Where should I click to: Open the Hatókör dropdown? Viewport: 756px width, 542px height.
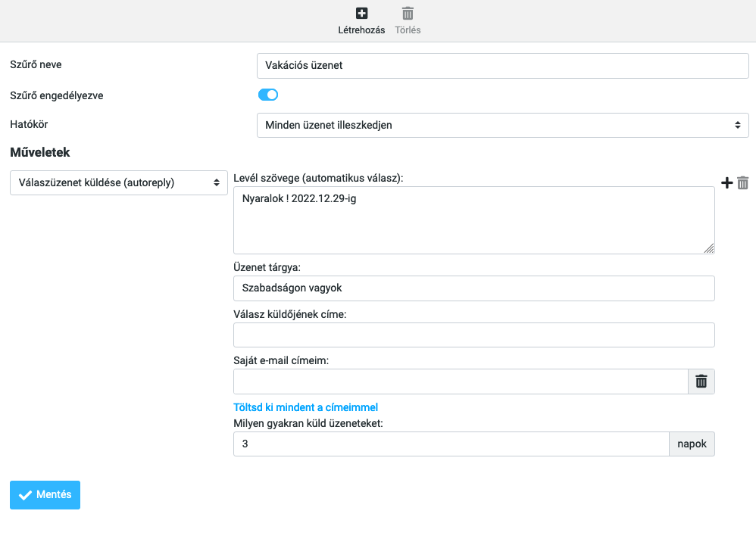(502, 125)
